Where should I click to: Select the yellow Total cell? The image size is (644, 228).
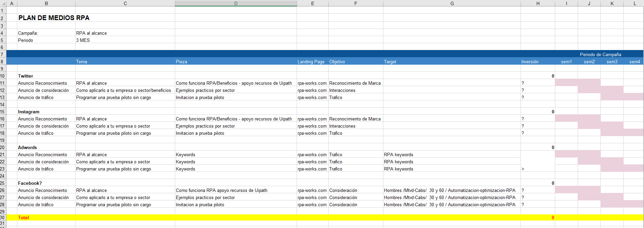[46, 217]
